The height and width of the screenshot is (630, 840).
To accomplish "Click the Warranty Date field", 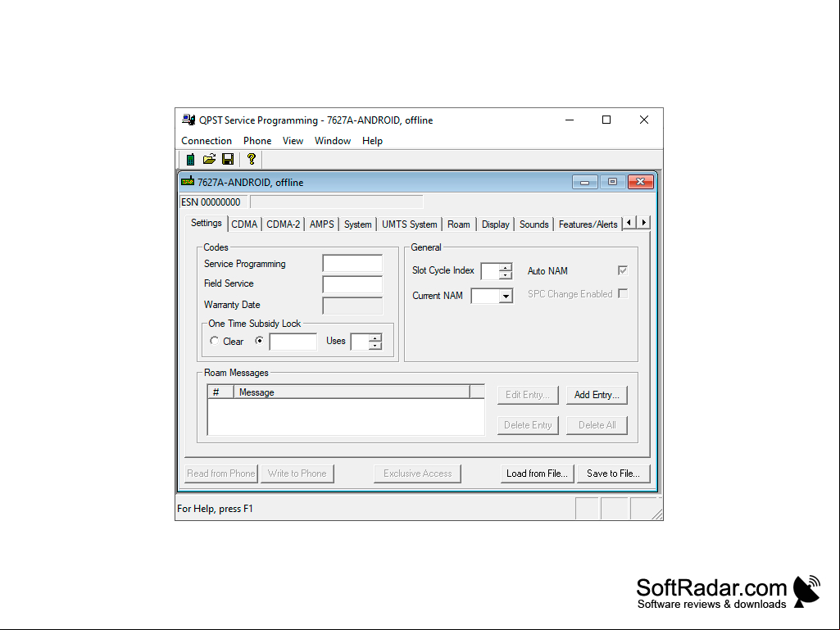I will [x=352, y=306].
